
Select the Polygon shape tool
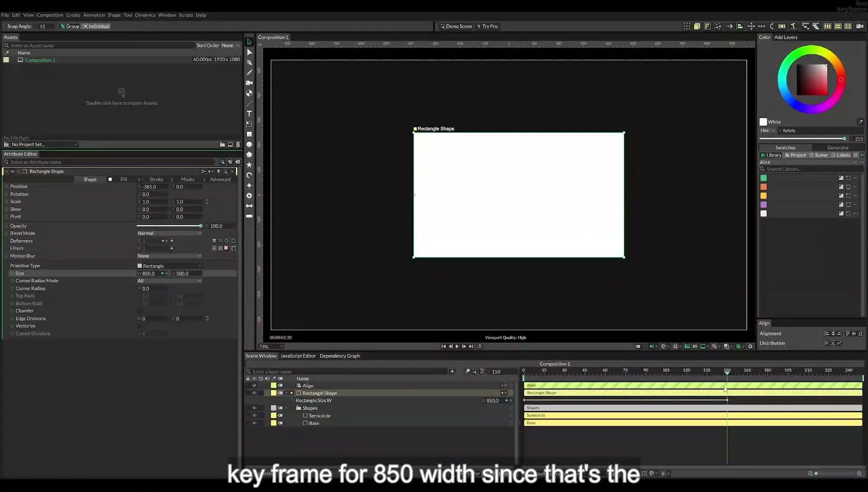(249, 155)
